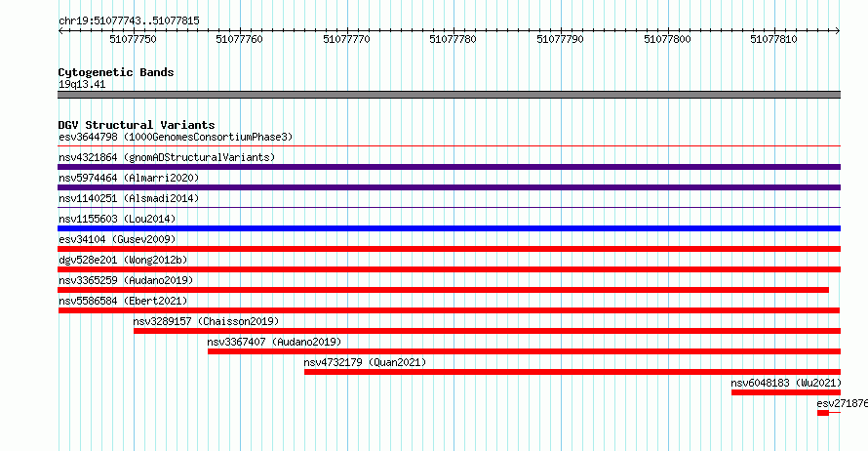This screenshot has width=868, height=451.
Task: Select nsv6048183 (Wu2021) label
Action: point(786,383)
